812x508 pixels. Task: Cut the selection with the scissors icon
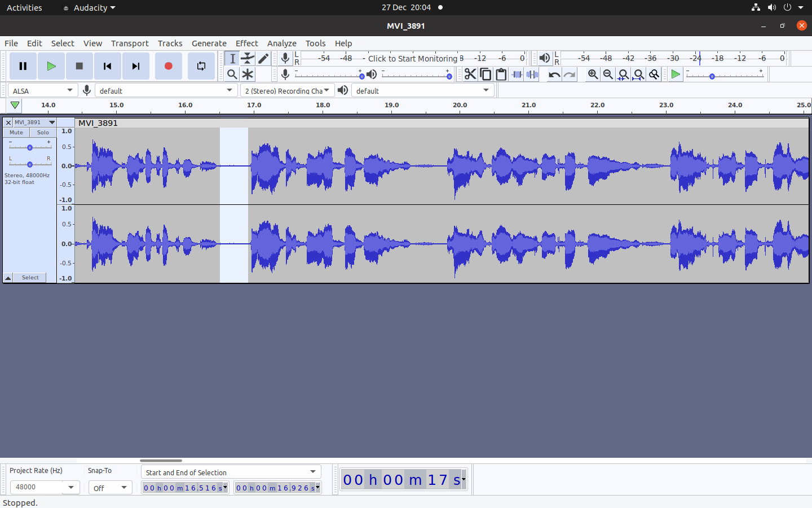(470, 75)
